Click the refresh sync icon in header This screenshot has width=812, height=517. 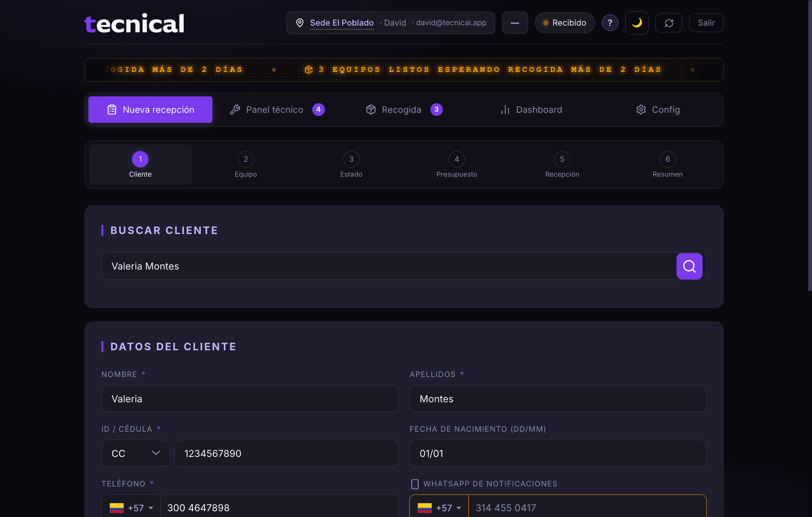(x=669, y=23)
